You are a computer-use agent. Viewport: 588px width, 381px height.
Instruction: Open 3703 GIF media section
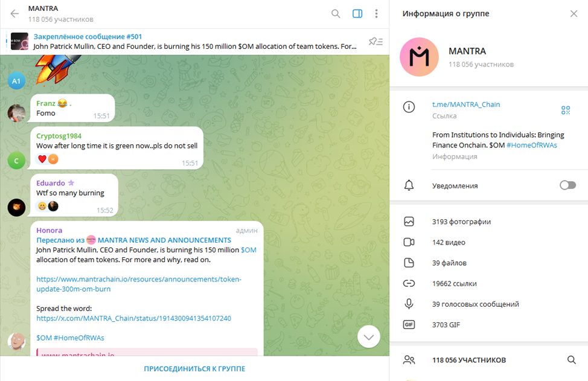coord(446,325)
